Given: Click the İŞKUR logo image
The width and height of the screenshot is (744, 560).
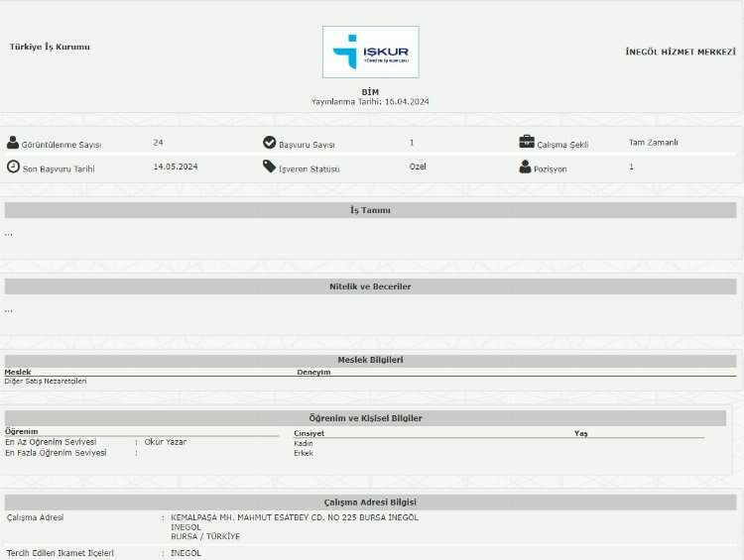Looking at the screenshot, I should pyautogui.click(x=370, y=53).
